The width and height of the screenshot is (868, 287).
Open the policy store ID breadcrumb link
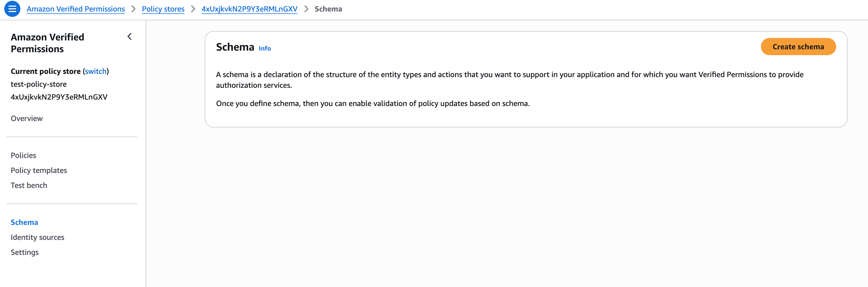[x=249, y=9]
